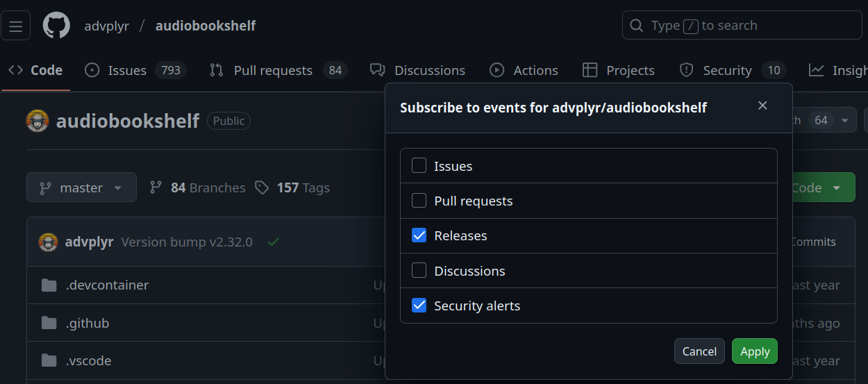
Task: Disable the Security alerts checkbox
Action: tap(419, 306)
